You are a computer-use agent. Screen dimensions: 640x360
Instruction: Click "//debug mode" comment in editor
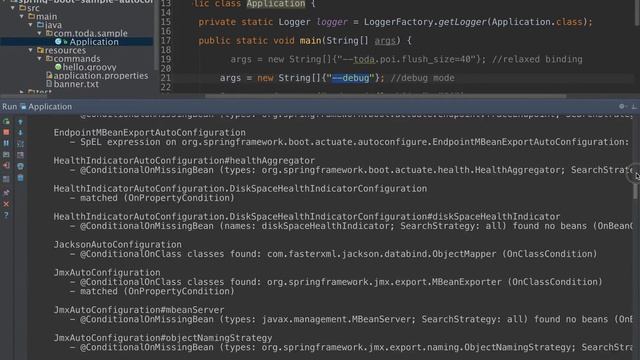pos(422,78)
